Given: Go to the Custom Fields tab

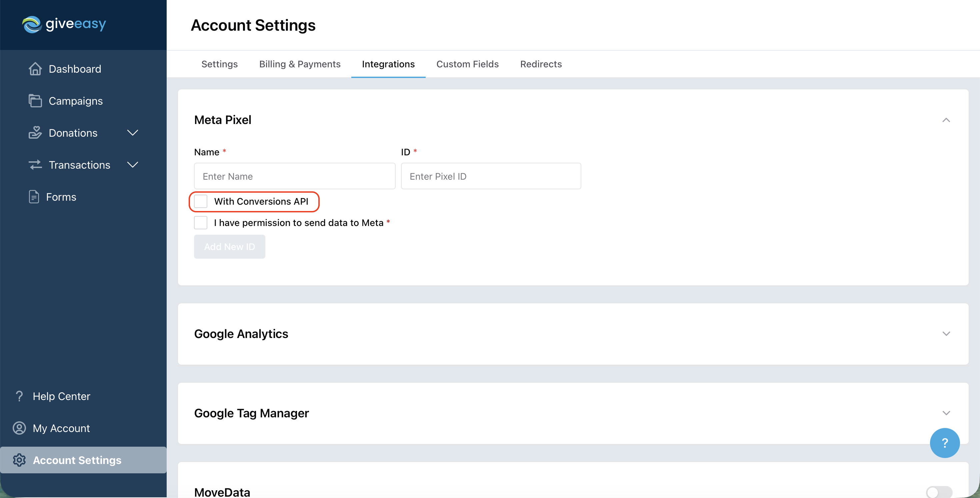Looking at the screenshot, I should (x=468, y=64).
